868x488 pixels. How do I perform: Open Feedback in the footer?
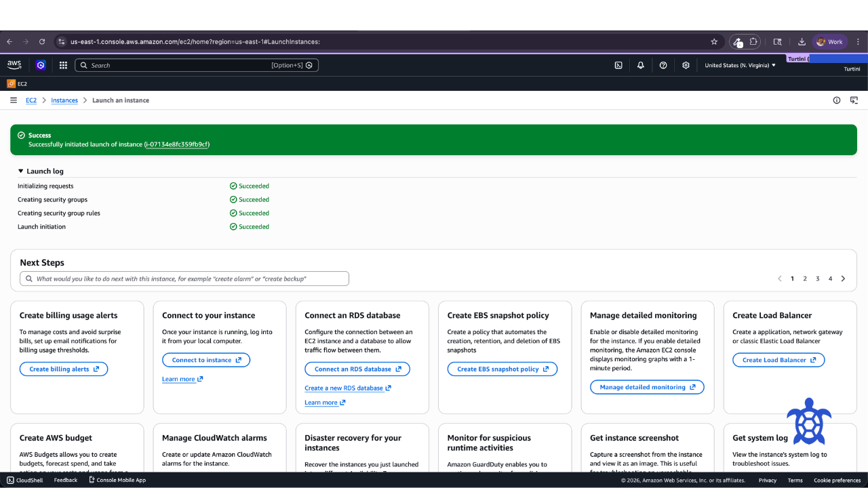66,480
